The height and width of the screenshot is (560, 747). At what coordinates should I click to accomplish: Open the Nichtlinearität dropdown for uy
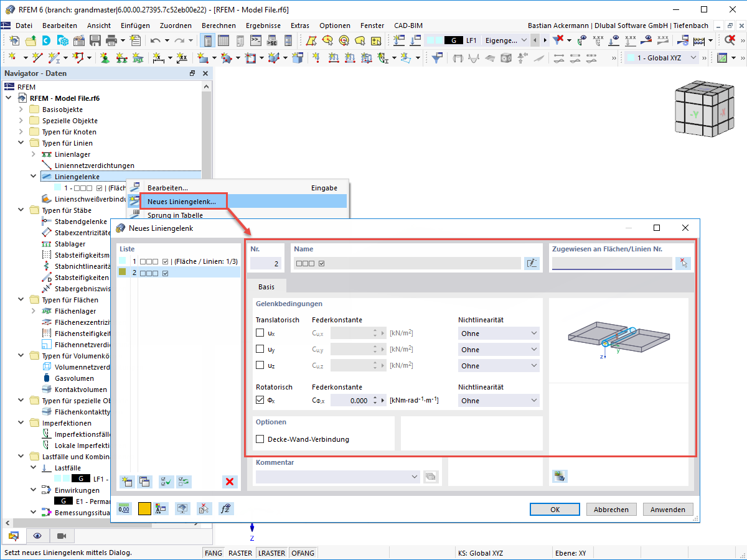click(x=498, y=350)
